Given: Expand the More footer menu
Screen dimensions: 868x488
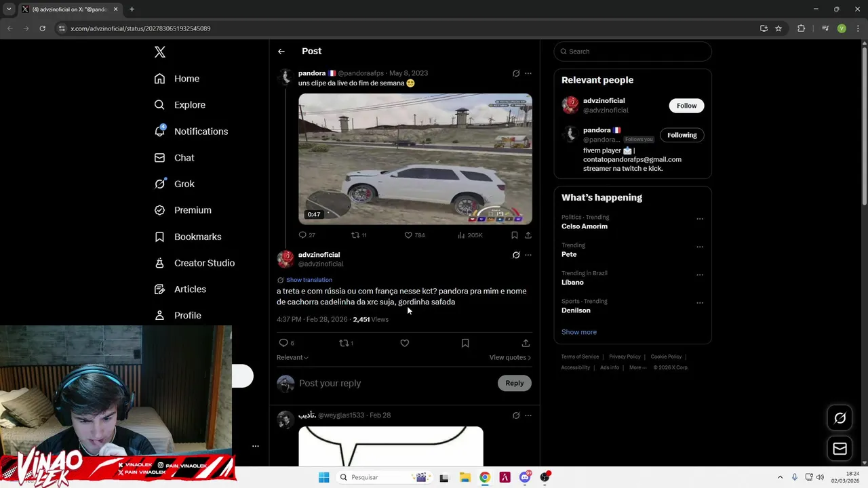Looking at the screenshot, I should click(638, 367).
